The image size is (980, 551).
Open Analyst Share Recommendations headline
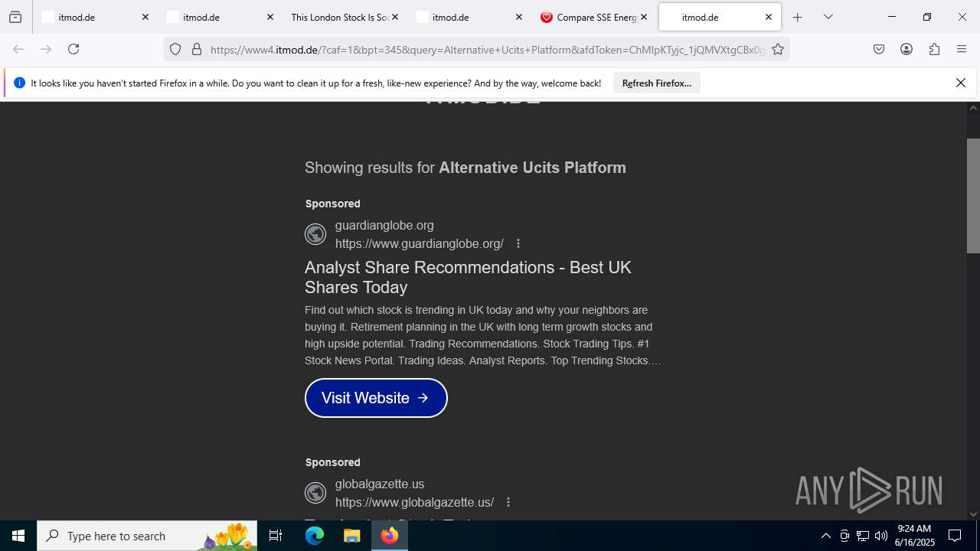point(468,277)
